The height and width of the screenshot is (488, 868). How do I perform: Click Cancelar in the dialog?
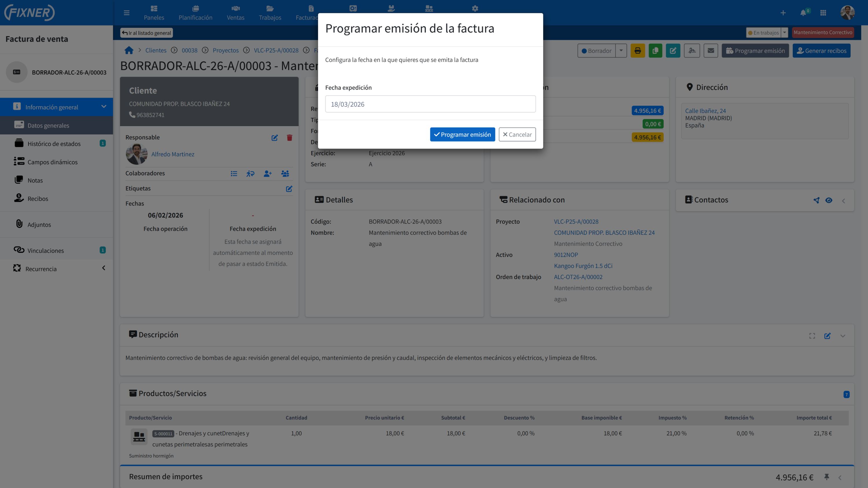[x=517, y=134]
